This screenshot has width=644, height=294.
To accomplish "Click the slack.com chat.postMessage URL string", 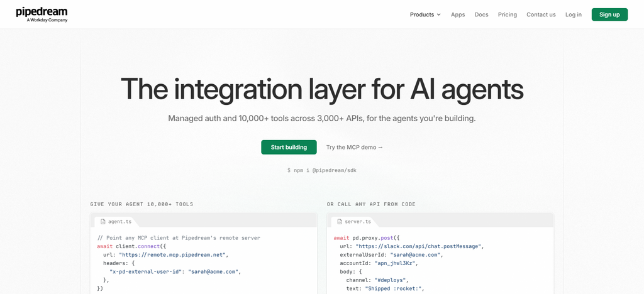I will pyautogui.click(x=418, y=246).
